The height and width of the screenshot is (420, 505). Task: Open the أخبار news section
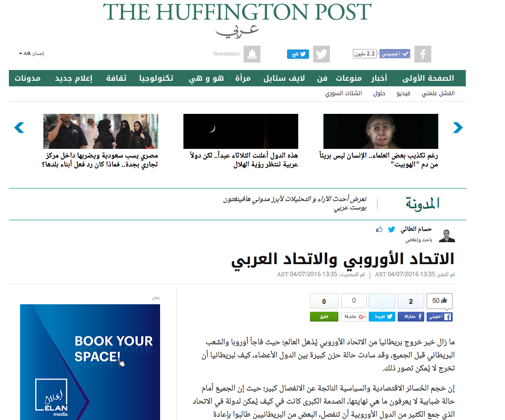[x=379, y=78]
